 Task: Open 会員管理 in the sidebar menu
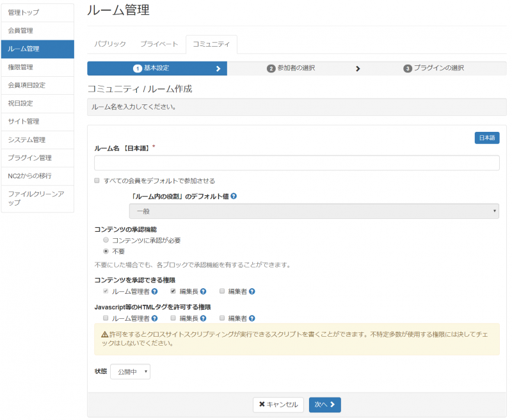37,30
